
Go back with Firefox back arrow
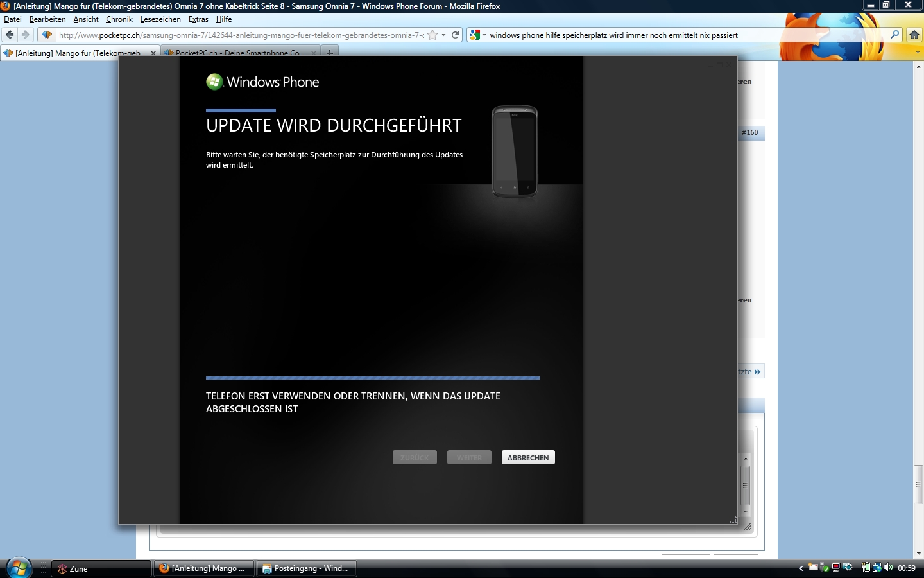coord(10,35)
